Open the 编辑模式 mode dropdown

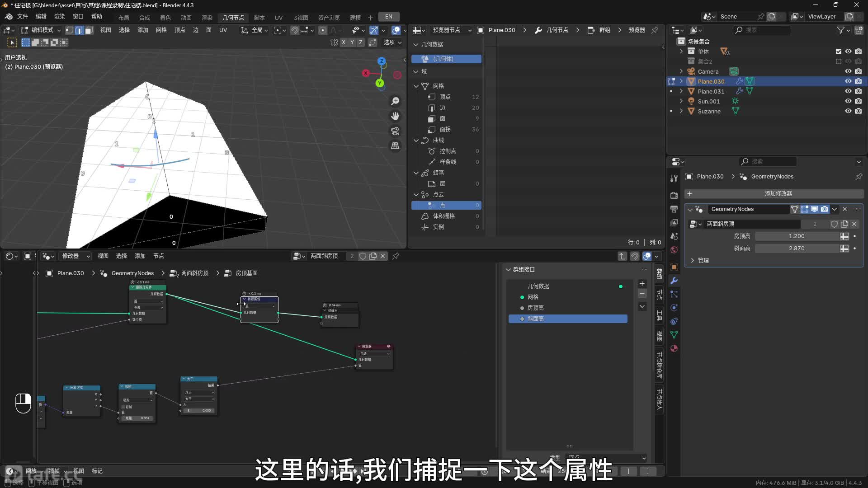tap(41, 30)
